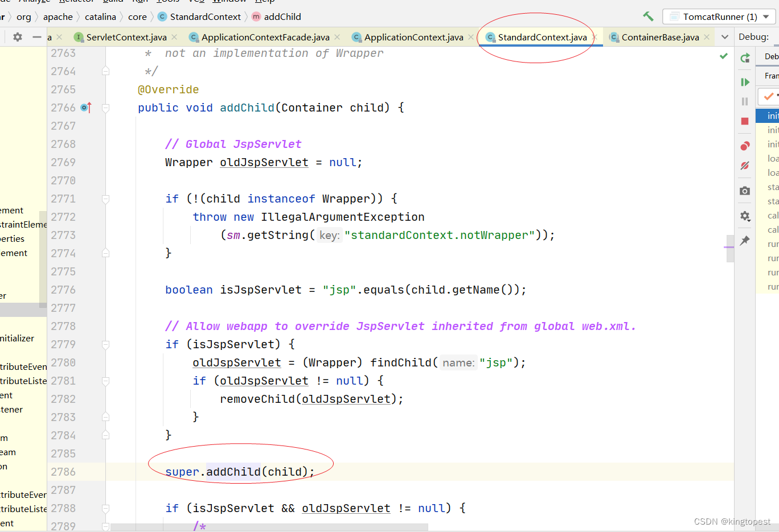Show hidden editor tabs with the chevron
The width and height of the screenshot is (779, 532).
[725, 37]
